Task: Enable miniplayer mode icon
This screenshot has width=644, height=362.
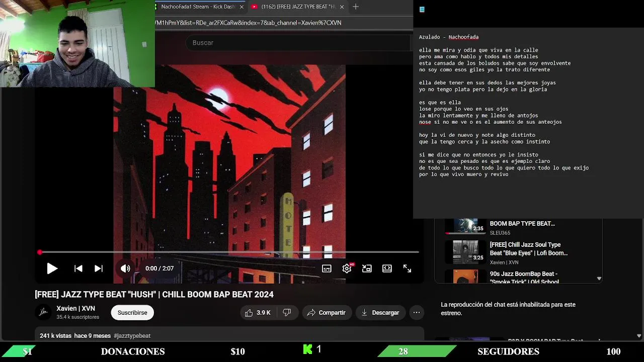Action: coord(367,268)
